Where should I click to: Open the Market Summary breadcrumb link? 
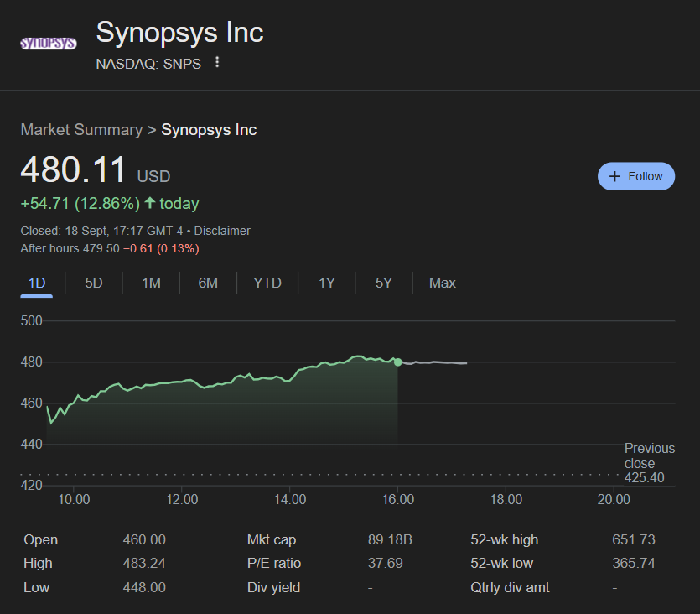81,130
